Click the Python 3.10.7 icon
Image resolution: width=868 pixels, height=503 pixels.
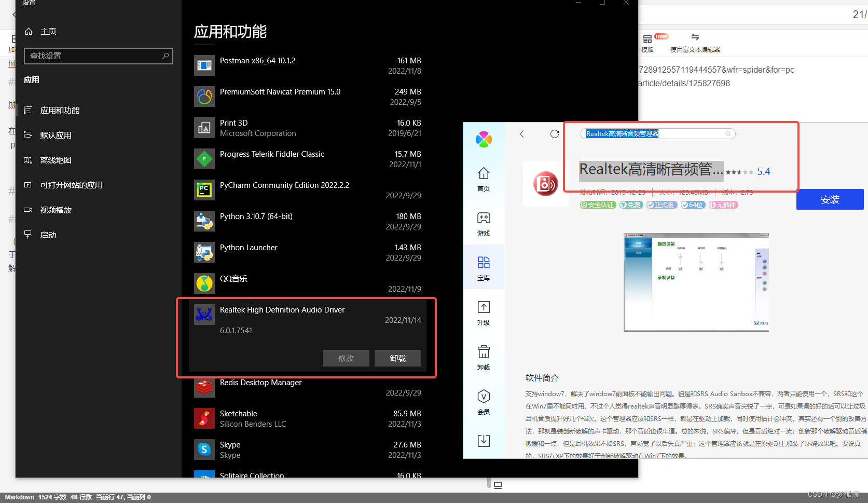(x=204, y=221)
